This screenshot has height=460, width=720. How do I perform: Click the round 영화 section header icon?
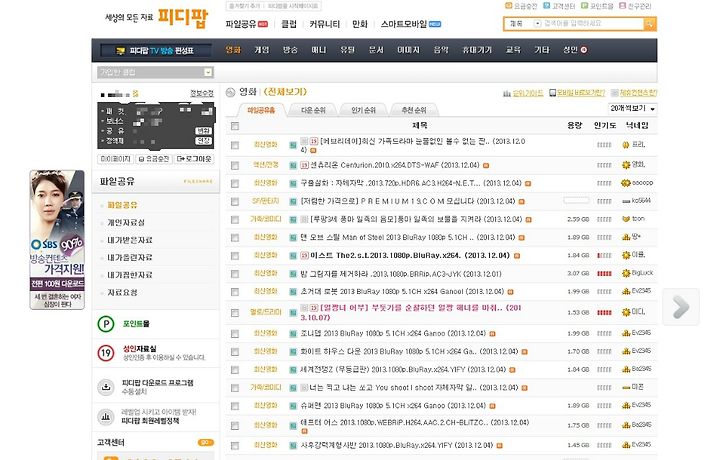tap(231, 93)
